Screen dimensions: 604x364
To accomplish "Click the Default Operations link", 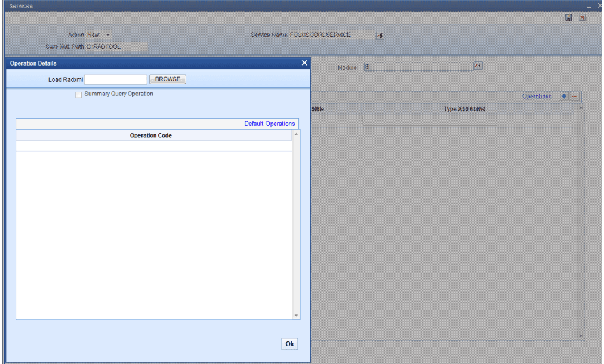I will pos(270,124).
